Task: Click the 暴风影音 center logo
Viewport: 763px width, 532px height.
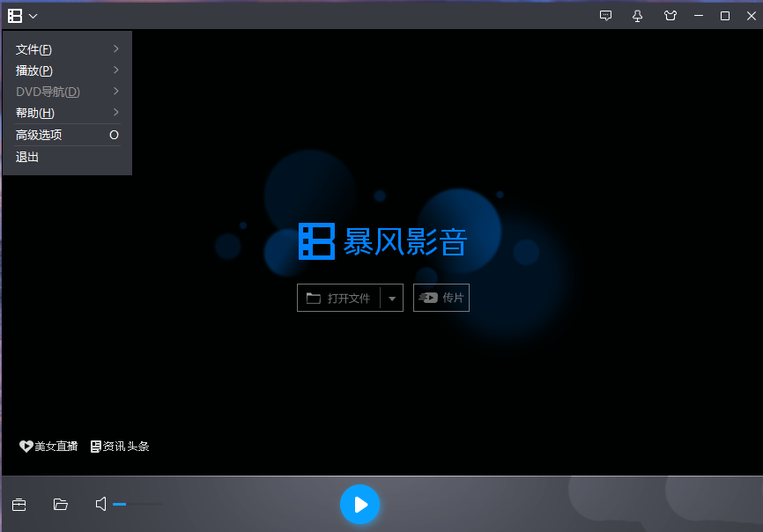Action: [x=382, y=241]
